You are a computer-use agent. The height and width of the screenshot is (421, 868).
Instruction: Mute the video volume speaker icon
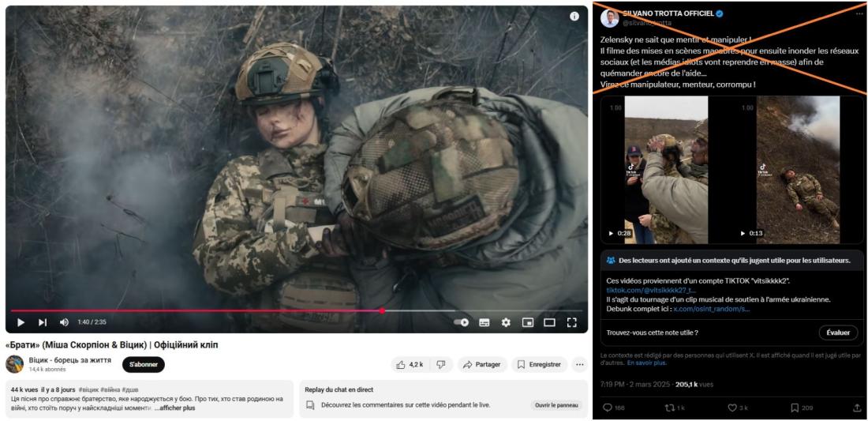pos(64,322)
